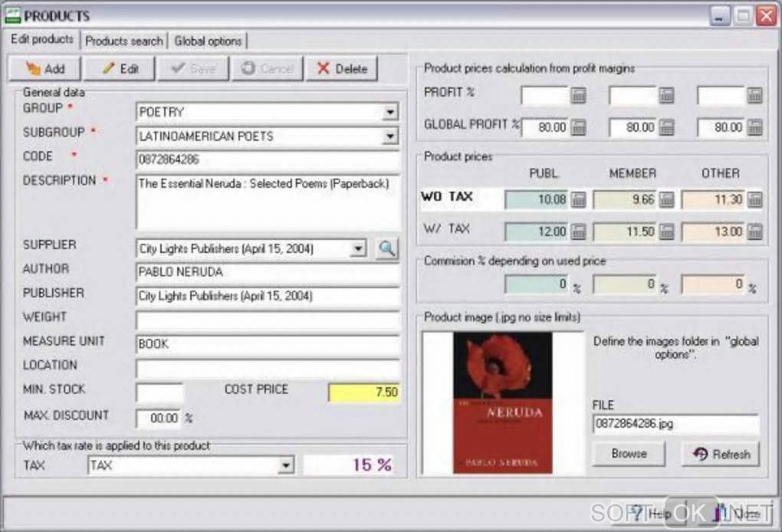Image resolution: width=782 pixels, height=532 pixels.
Task: Click MEMBER price with tax 11.50
Action: click(625, 232)
